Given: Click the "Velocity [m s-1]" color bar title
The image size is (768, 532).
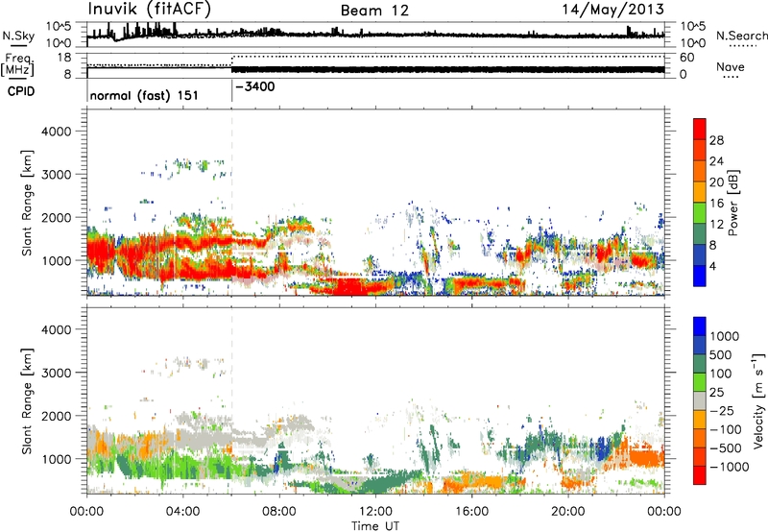Looking at the screenshot, I should click(x=758, y=400).
